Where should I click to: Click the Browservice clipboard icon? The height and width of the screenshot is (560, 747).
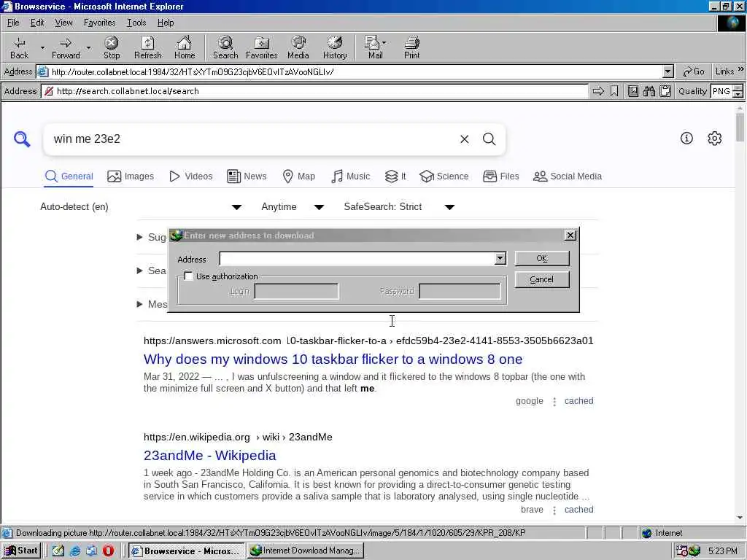pos(665,91)
